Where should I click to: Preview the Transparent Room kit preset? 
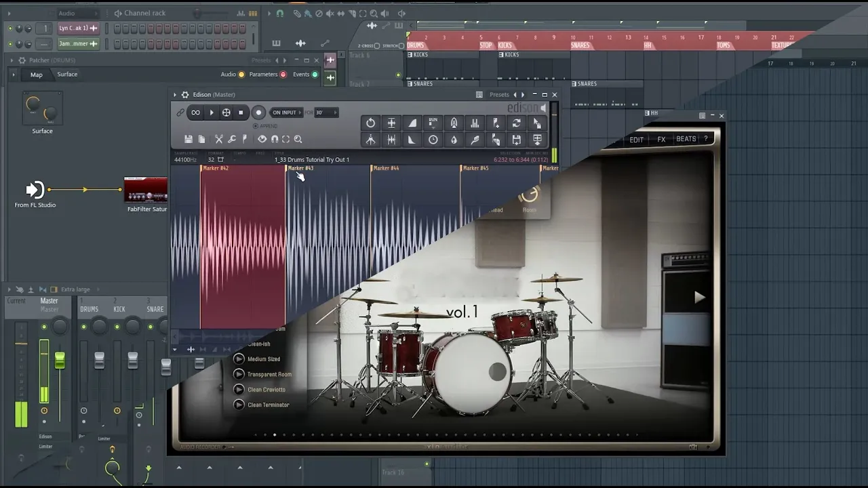(x=239, y=374)
